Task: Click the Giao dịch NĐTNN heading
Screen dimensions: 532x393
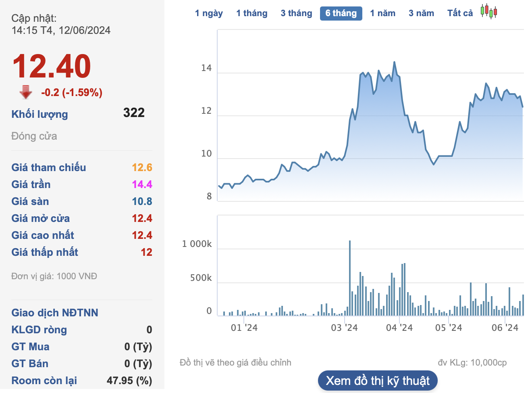Action: (x=55, y=313)
